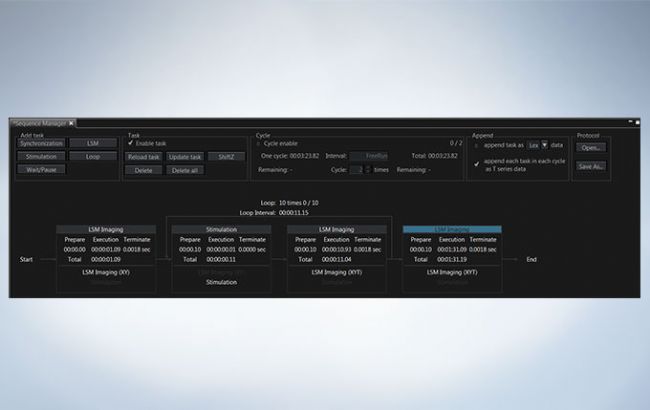Open the append task data type dropdown
Screen dimensions: 650x410
[544, 144]
